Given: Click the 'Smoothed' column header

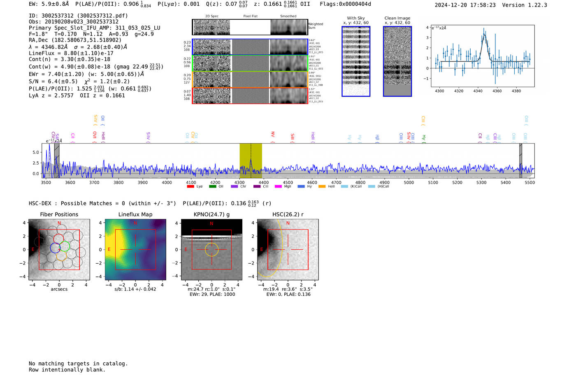Looking at the screenshot, I should pyautogui.click(x=288, y=16).
